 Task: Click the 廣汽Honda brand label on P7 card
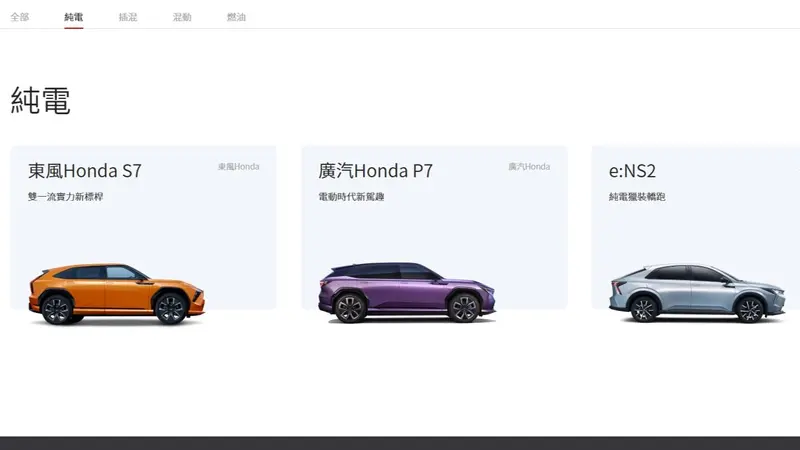(x=529, y=166)
